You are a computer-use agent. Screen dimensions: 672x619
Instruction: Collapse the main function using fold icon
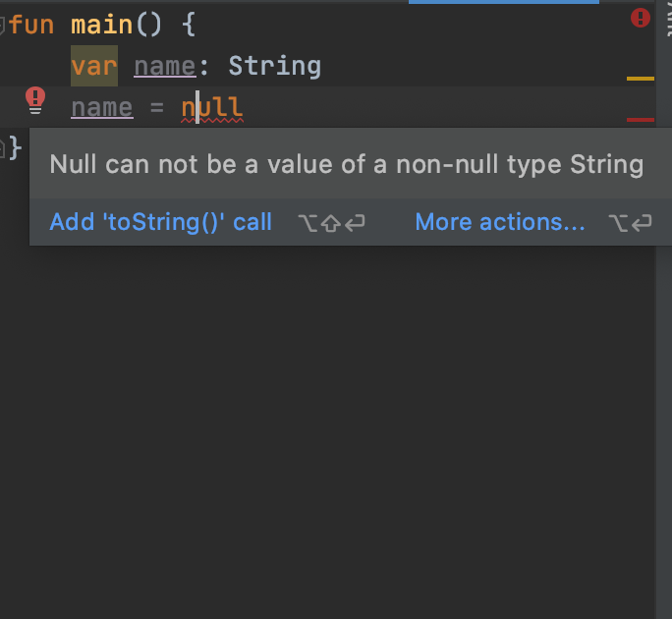pos(2,25)
